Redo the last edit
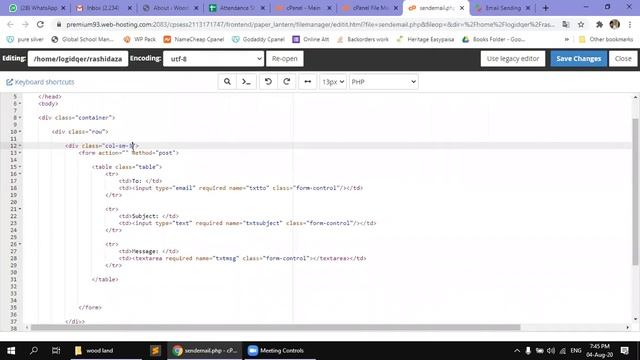640x360 pixels. click(x=287, y=82)
